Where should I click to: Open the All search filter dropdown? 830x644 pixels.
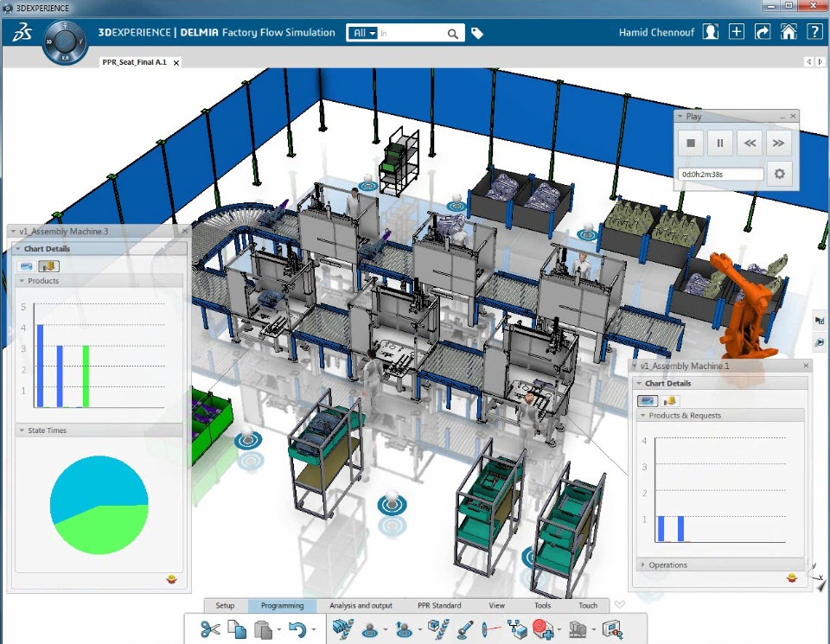364,33
